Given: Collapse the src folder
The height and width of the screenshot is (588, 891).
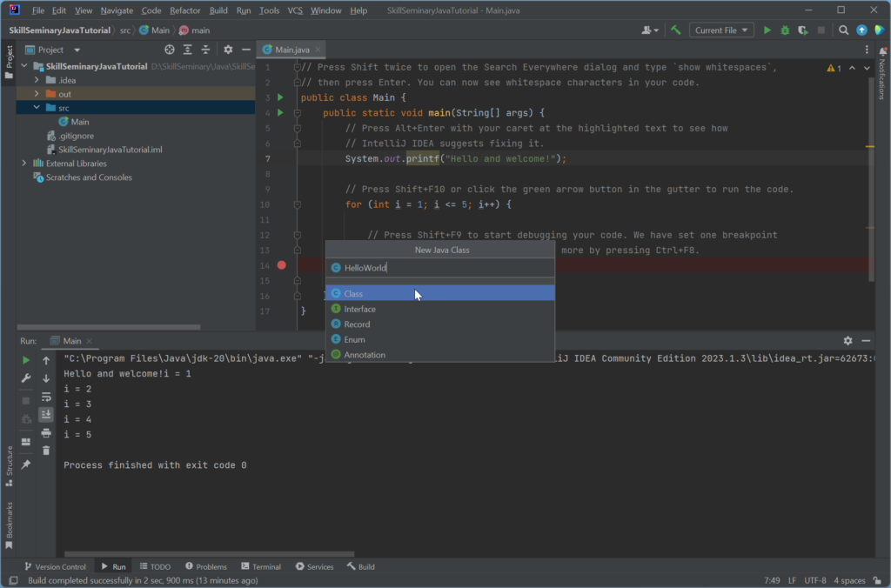Looking at the screenshot, I should pos(37,107).
